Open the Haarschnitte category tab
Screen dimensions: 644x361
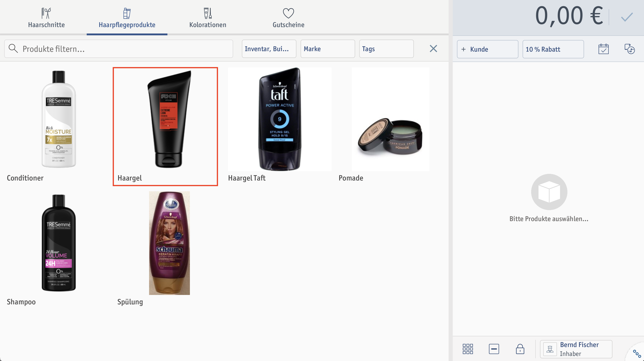pyautogui.click(x=46, y=17)
